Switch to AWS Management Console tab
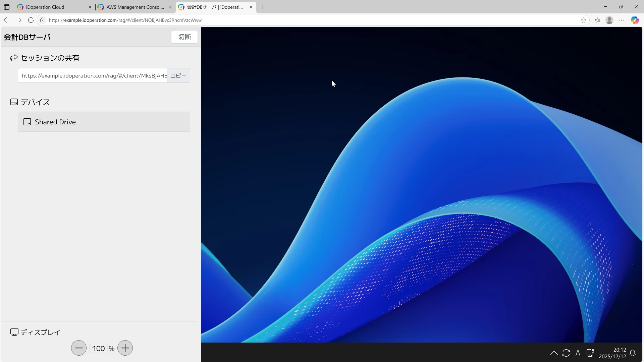The width and height of the screenshot is (644, 362). [134, 7]
